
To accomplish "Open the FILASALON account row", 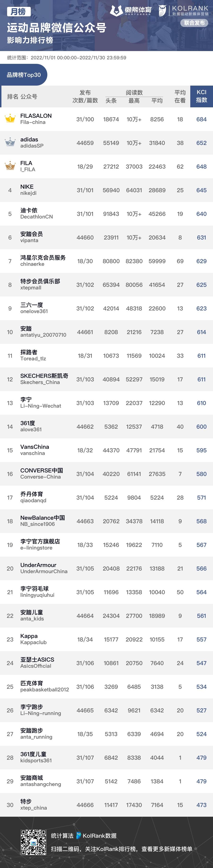I will click(x=106, y=119).
